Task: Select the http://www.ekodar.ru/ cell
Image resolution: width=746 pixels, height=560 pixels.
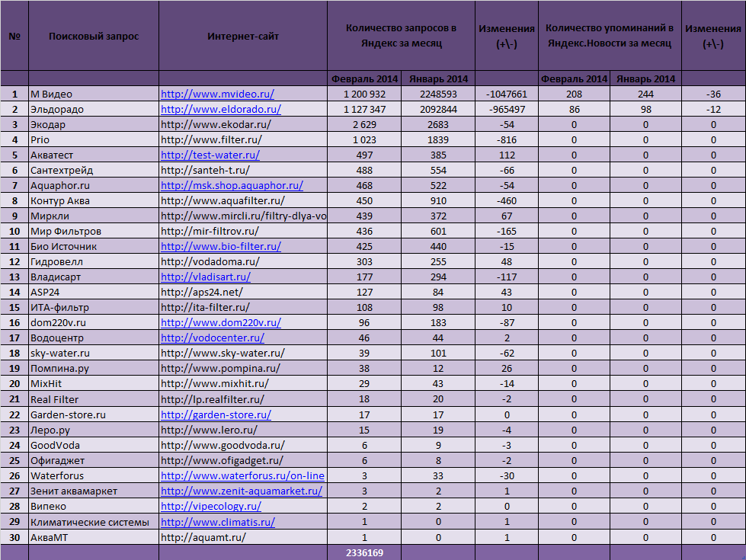Action: 243,125
